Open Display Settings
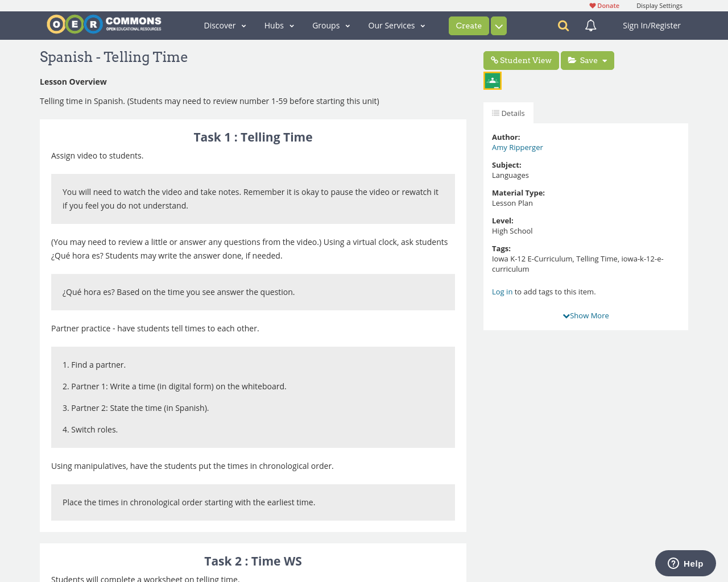The width and height of the screenshot is (728, 582). [x=659, y=5]
